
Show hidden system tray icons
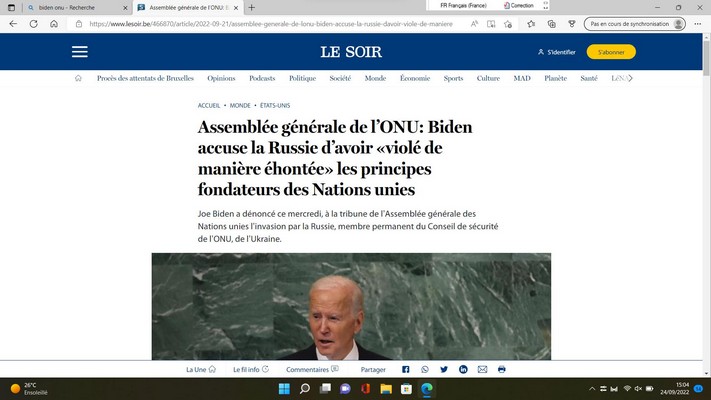coord(592,389)
